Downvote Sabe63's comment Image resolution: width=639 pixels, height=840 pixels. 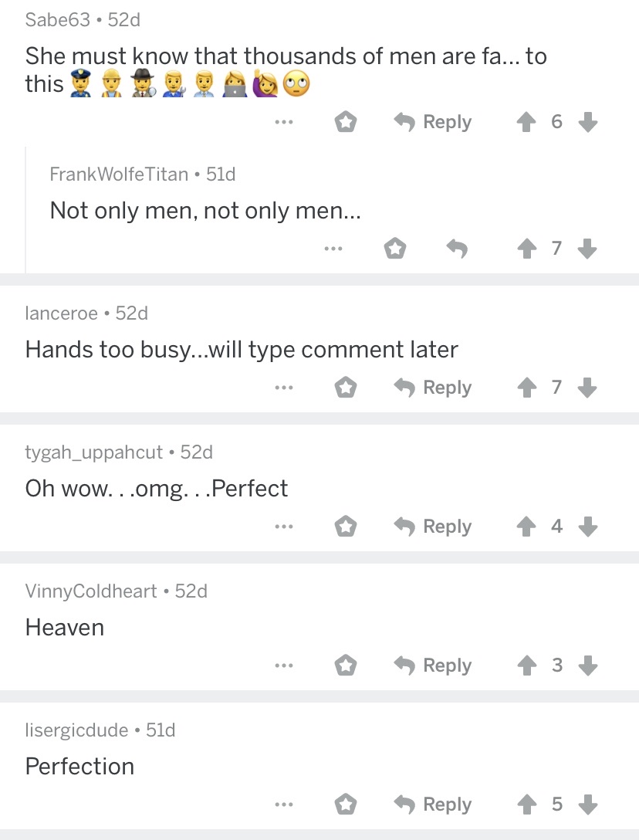(588, 122)
